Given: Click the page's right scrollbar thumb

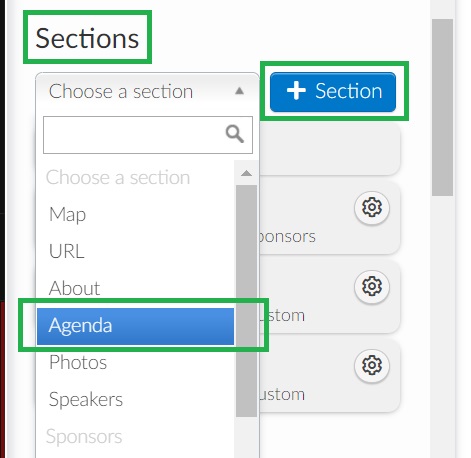Looking at the screenshot, I should tap(442, 107).
